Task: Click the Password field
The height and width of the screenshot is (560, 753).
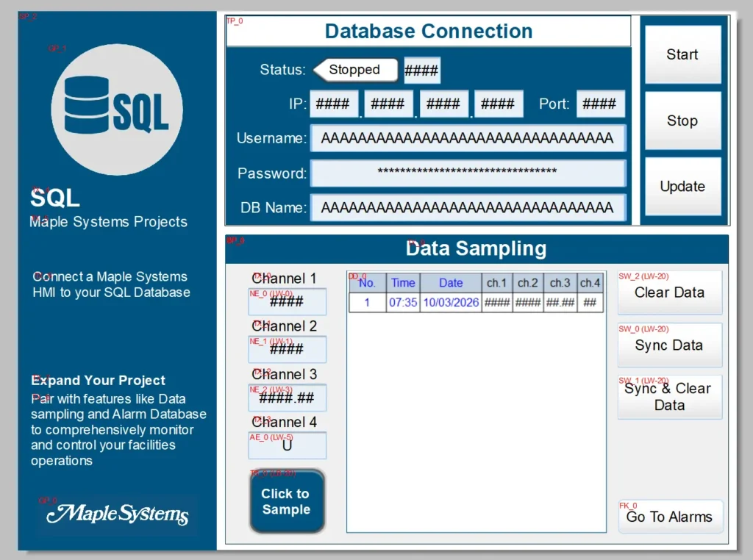Action: [468, 173]
